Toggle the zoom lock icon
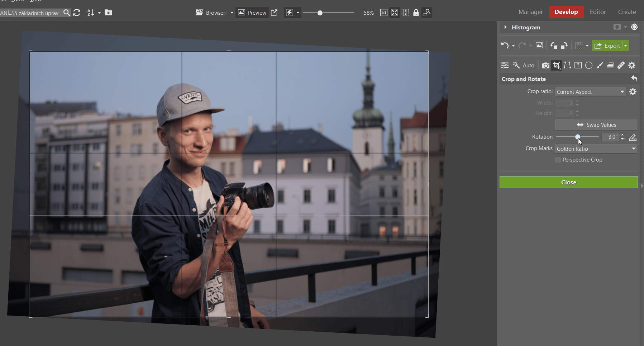The height and width of the screenshot is (346, 644). point(416,13)
